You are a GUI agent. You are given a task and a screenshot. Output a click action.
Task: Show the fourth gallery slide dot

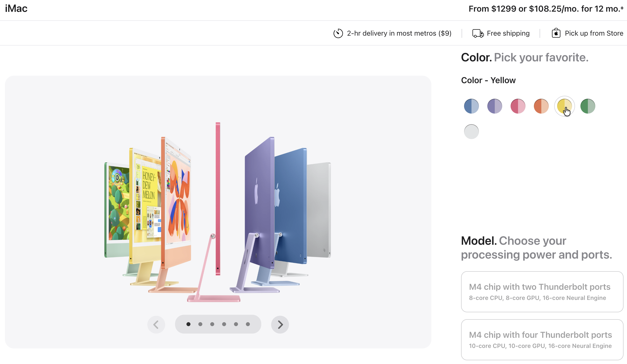pos(224,324)
